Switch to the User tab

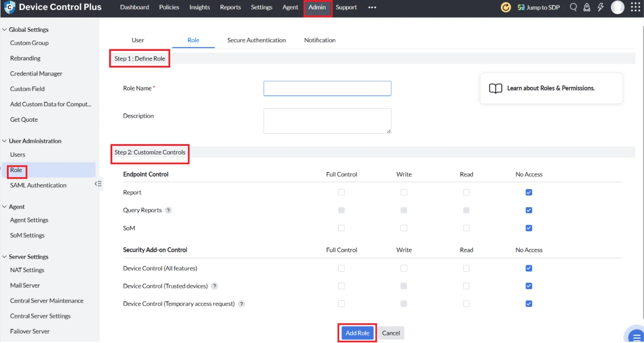pyautogui.click(x=138, y=40)
